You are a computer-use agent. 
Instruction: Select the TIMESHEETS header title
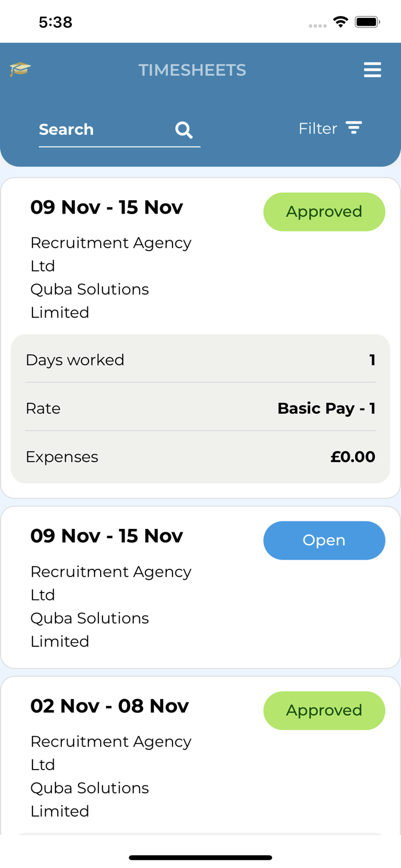193,69
